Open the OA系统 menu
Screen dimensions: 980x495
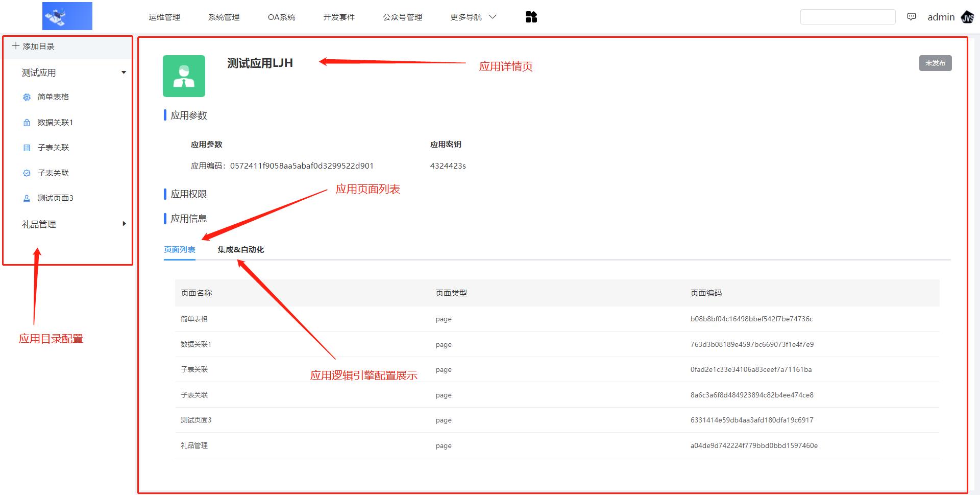coord(281,17)
